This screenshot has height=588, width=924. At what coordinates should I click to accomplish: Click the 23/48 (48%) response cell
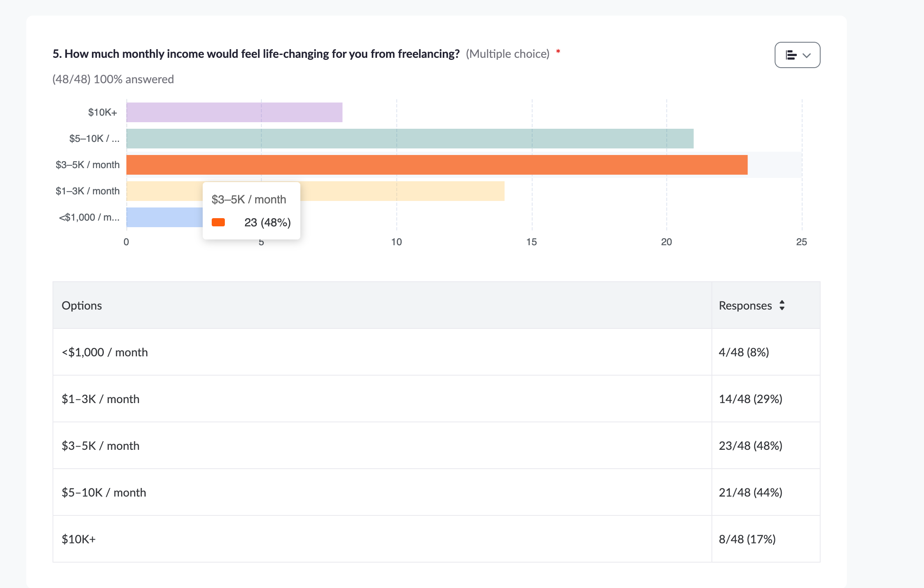tap(750, 446)
